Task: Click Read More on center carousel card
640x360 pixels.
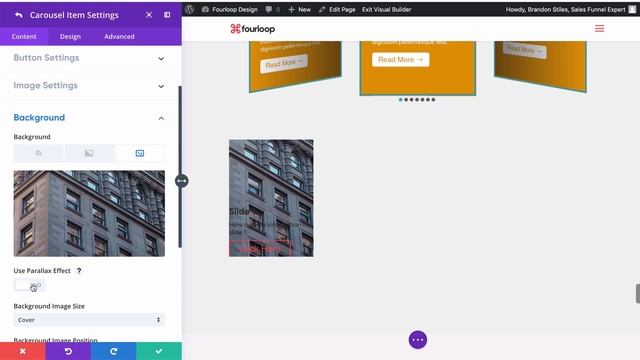Action: 400,60
